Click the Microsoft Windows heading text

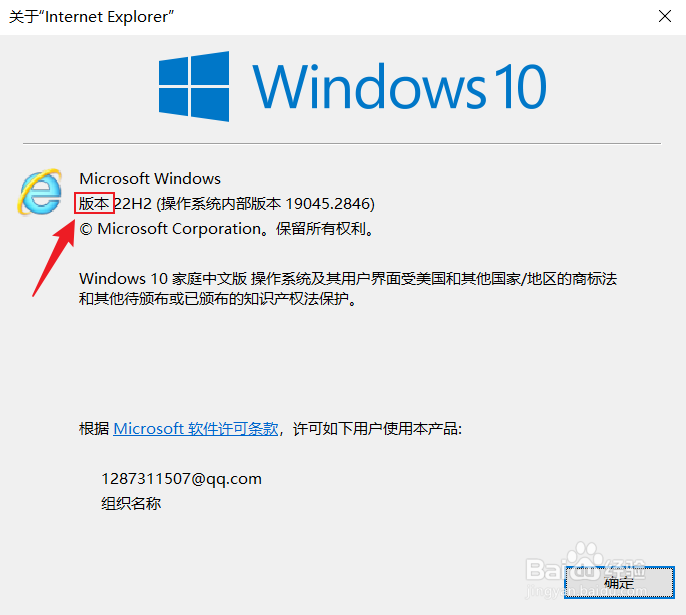click(x=150, y=178)
